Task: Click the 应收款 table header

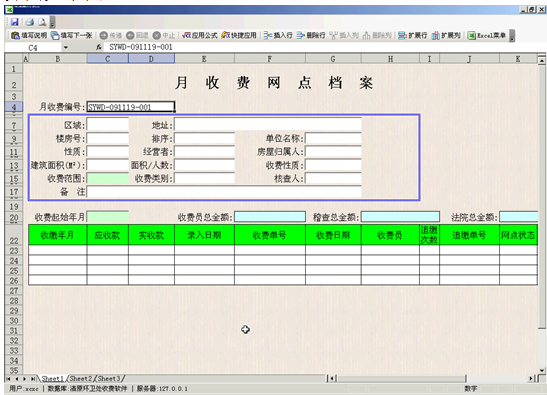Action: pos(107,235)
